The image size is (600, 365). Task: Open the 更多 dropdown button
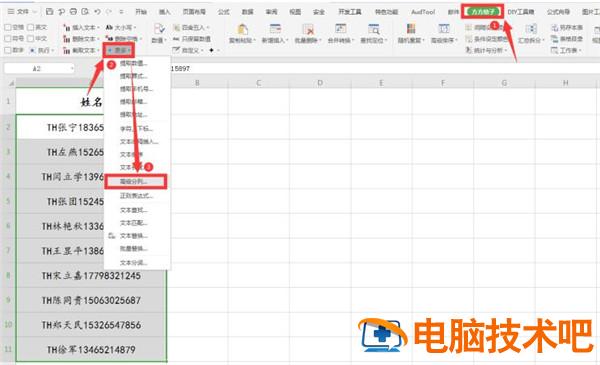119,50
